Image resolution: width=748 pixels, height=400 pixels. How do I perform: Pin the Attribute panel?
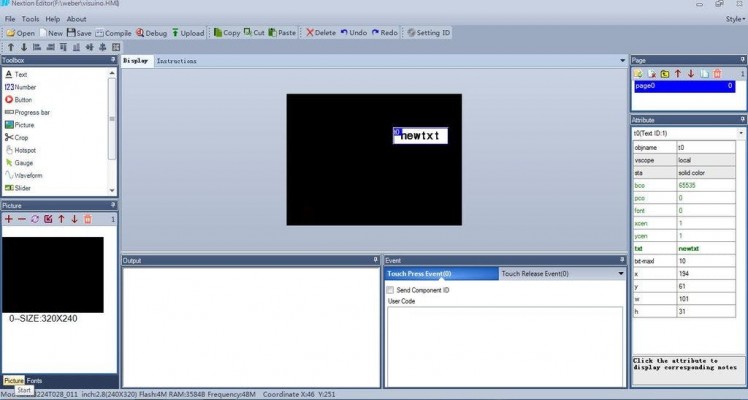[743, 120]
